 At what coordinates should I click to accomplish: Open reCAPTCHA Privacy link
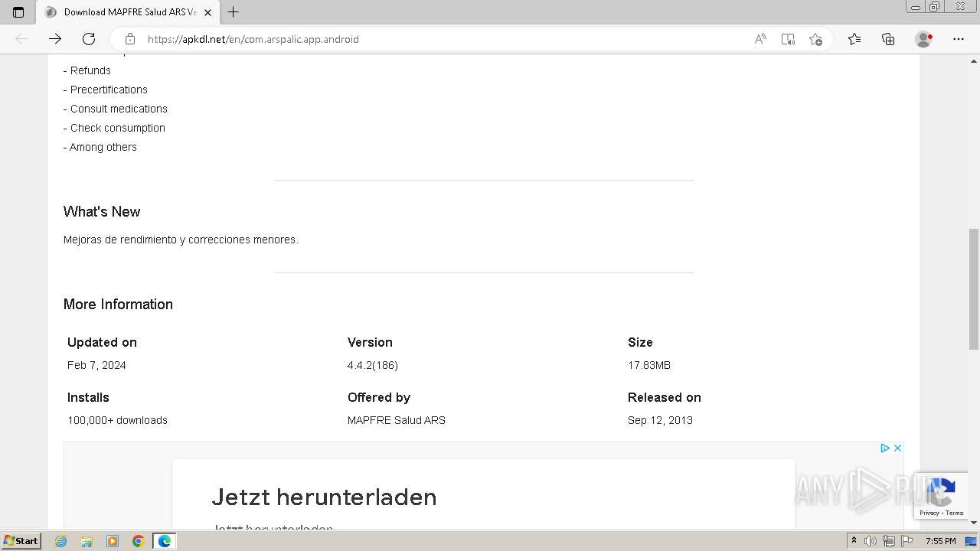(929, 513)
